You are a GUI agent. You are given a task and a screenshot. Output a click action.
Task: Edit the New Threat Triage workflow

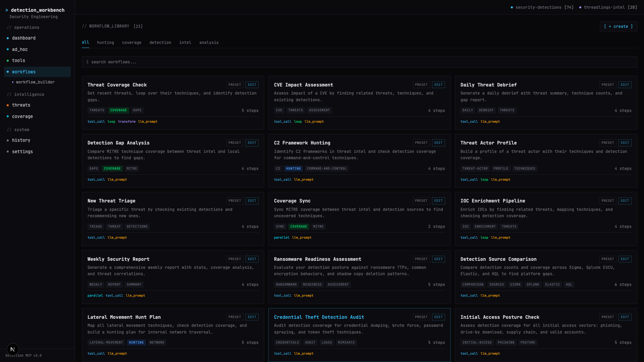252,201
